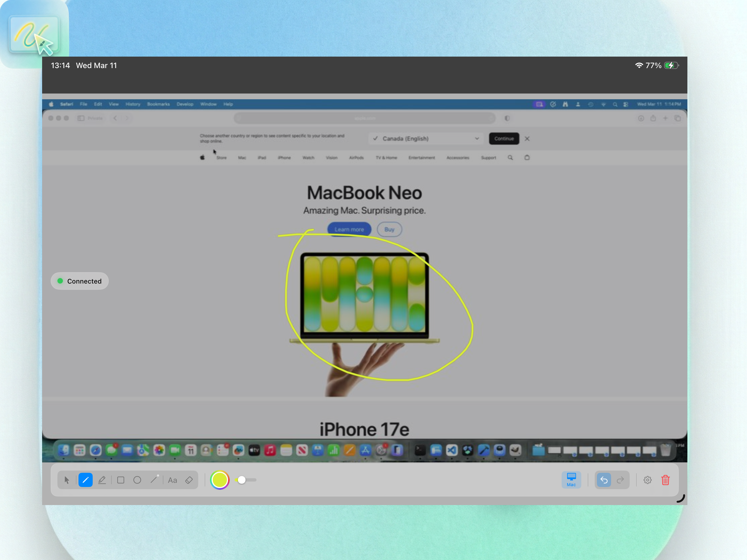The width and height of the screenshot is (747, 560).
Task: Open the Window menu
Action: click(x=208, y=104)
